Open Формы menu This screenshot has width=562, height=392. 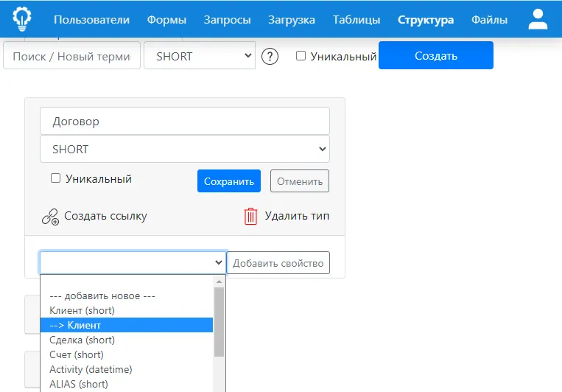tap(166, 20)
